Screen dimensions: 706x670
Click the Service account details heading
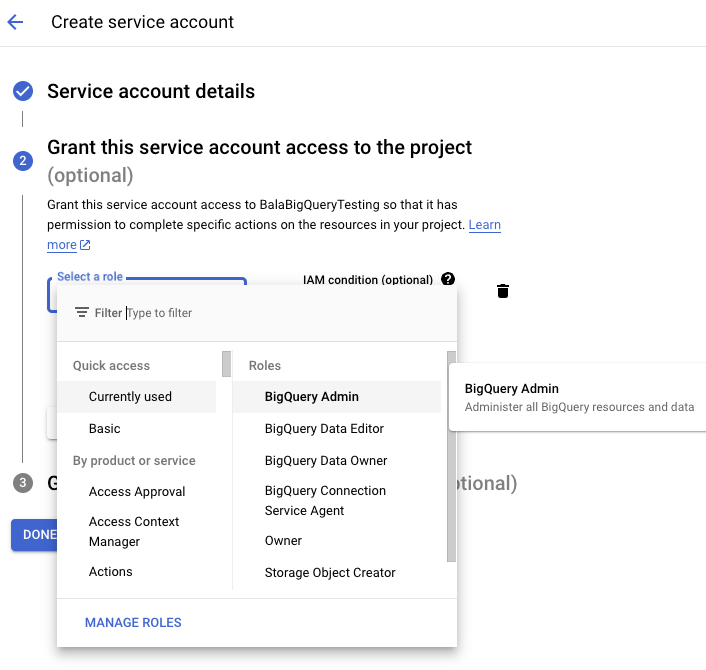click(151, 91)
